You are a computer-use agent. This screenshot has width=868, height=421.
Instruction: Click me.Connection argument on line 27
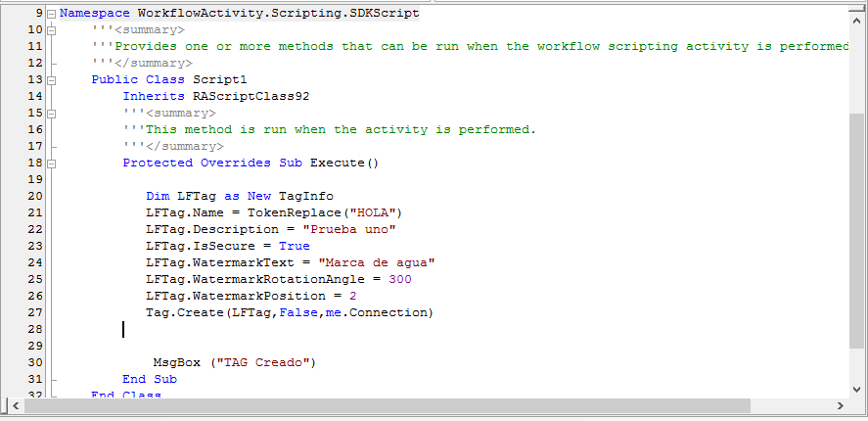pyautogui.click(x=377, y=312)
